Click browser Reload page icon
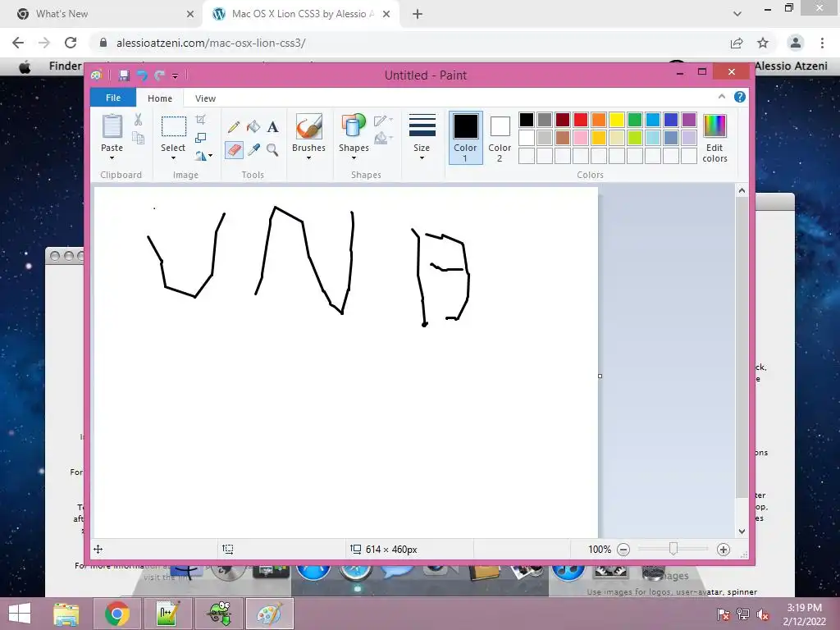 coord(71,43)
